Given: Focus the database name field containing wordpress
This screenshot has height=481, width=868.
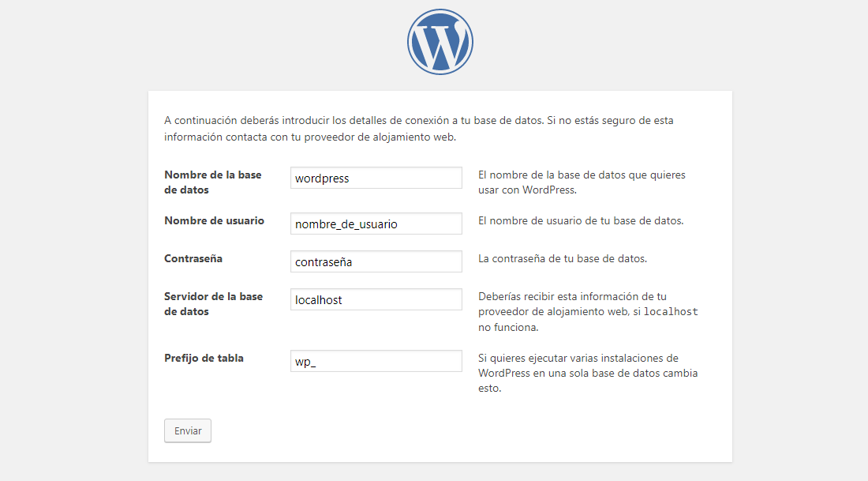Looking at the screenshot, I should pyautogui.click(x=376, y=178).
